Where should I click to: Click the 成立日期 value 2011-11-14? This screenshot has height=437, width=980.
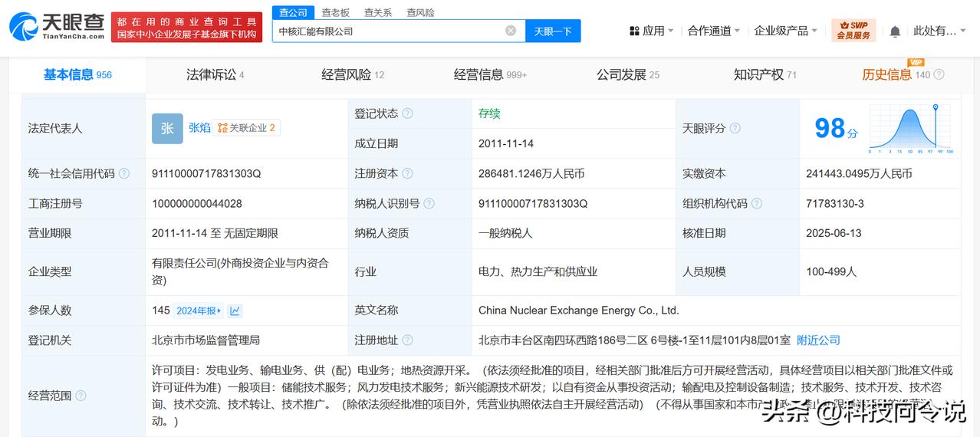coord(506,143)
